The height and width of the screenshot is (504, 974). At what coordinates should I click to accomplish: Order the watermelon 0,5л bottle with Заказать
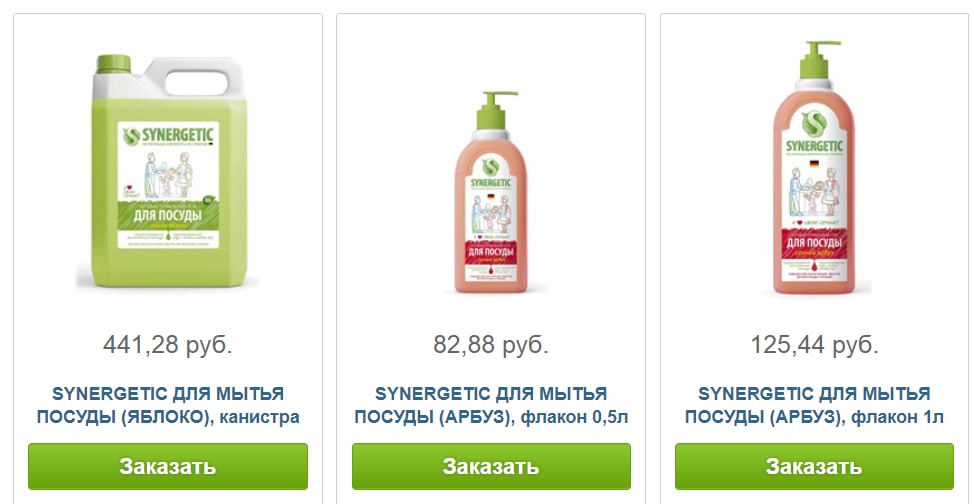(491, 466)
